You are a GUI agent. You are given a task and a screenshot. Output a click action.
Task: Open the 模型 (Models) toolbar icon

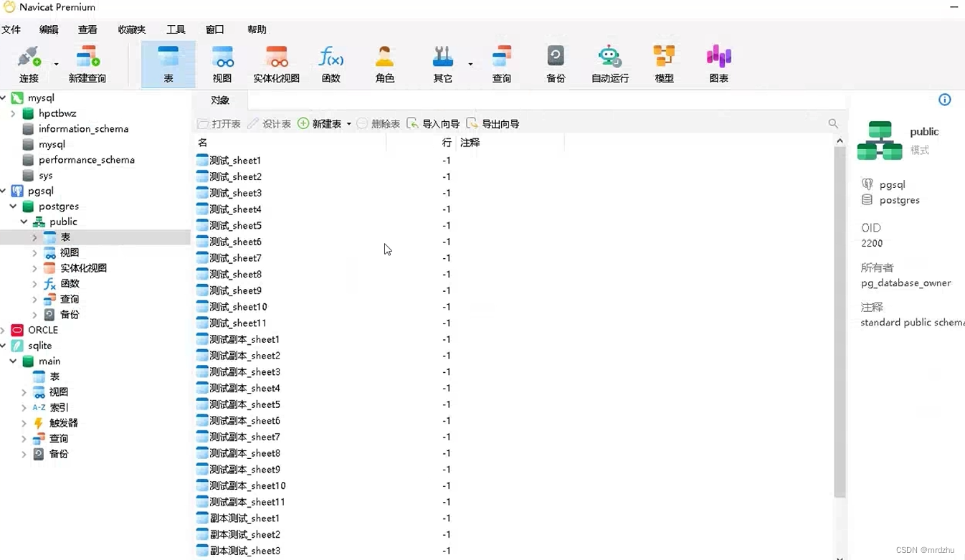663,63
